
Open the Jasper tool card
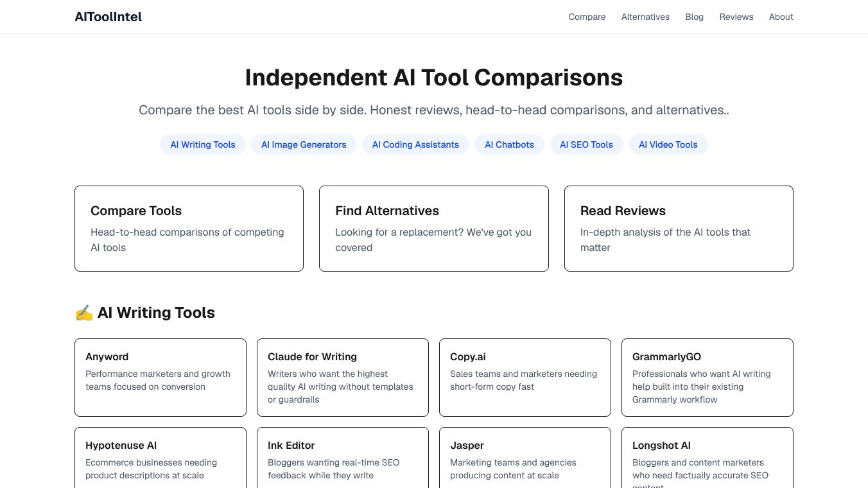(x=525, y=458)
